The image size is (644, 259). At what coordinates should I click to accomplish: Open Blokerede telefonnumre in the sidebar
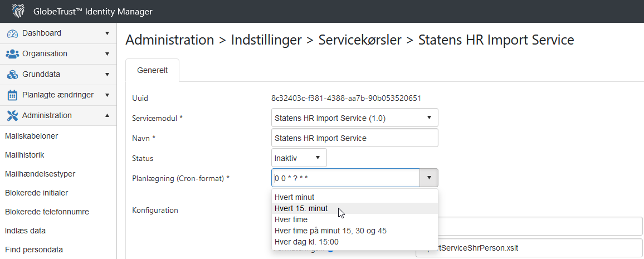tap(47, 212)
